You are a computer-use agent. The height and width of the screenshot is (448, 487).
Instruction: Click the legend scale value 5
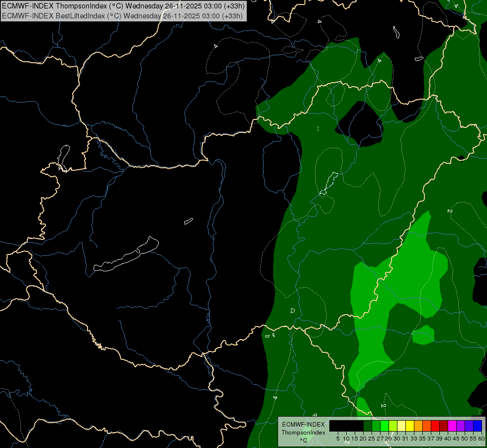(338, 439)
